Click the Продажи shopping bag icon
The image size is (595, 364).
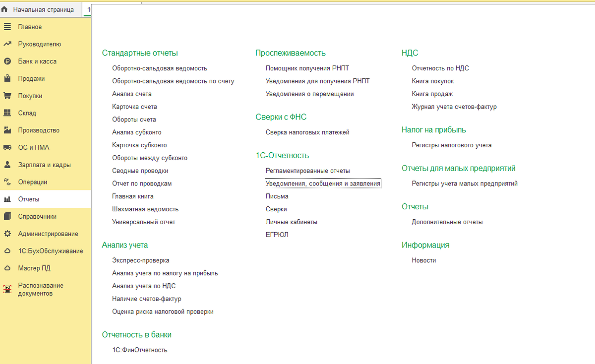(x=7, y=78)
